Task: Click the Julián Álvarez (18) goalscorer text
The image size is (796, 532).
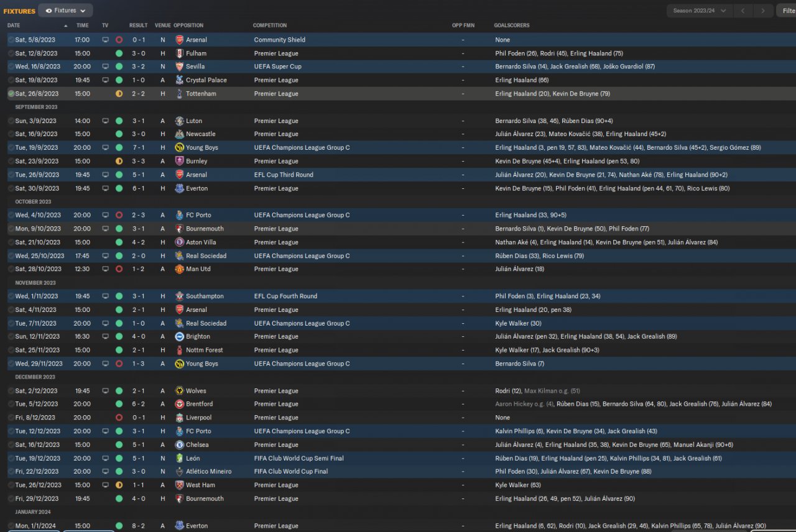Action: [519, 269]
